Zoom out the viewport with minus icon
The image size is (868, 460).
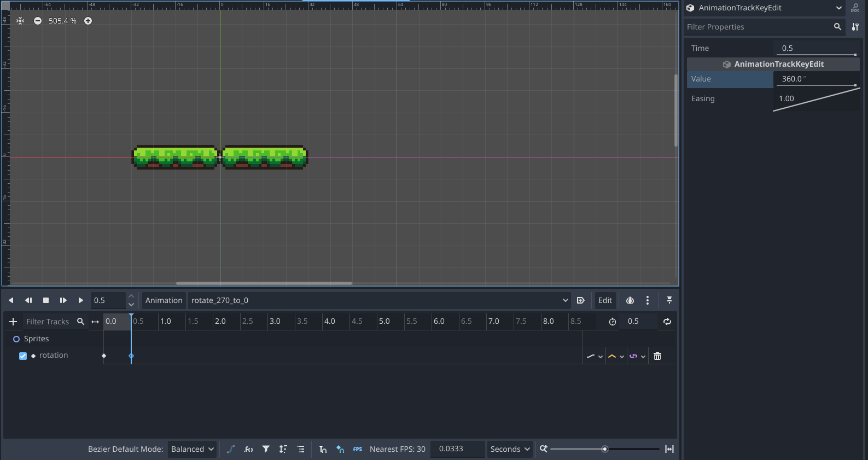click(x=38, y=21)
